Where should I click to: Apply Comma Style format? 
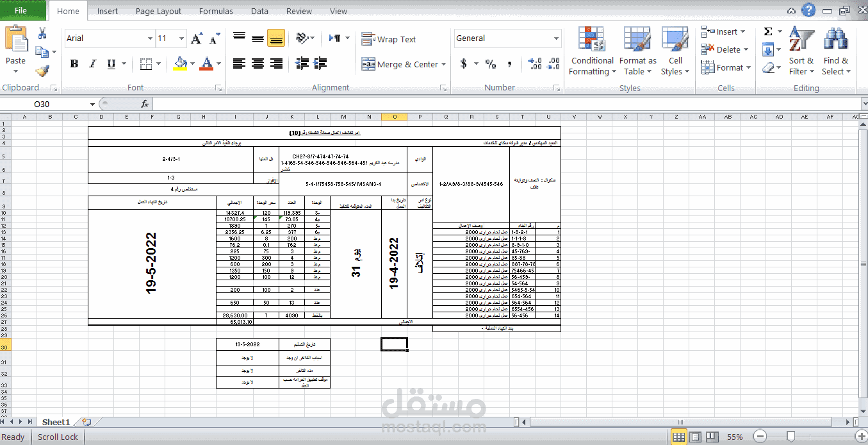tap(509, 63)
